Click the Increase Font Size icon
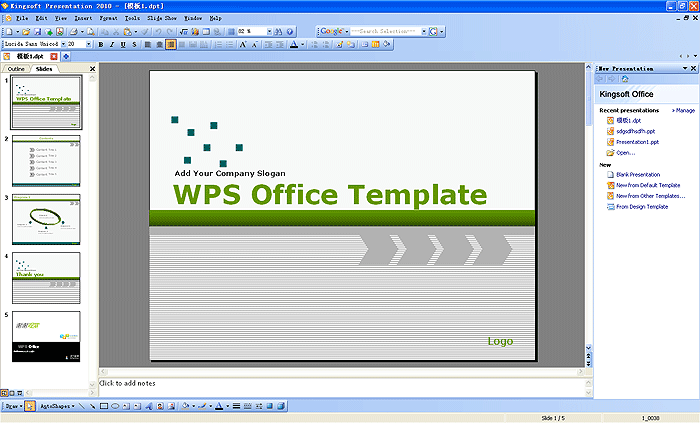Image resolution: width=700 pixels, height=423 pixels. tap(243, 45)
